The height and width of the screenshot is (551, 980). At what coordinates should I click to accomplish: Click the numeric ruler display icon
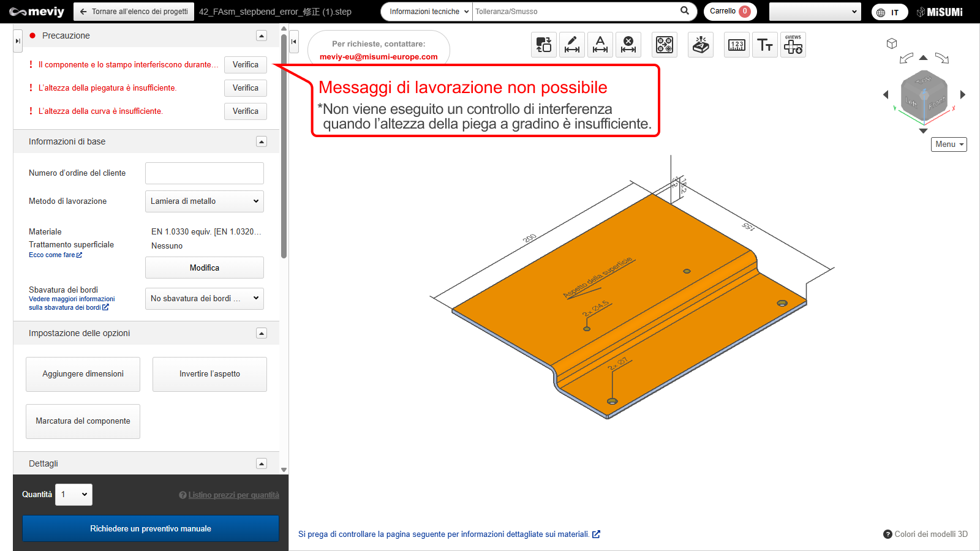point(736,45)
